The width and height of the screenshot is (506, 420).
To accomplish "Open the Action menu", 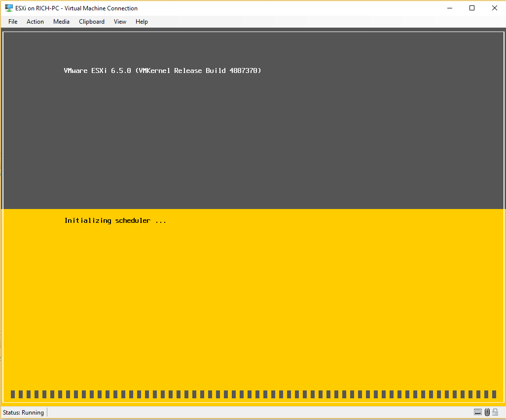I will point(35,22).
